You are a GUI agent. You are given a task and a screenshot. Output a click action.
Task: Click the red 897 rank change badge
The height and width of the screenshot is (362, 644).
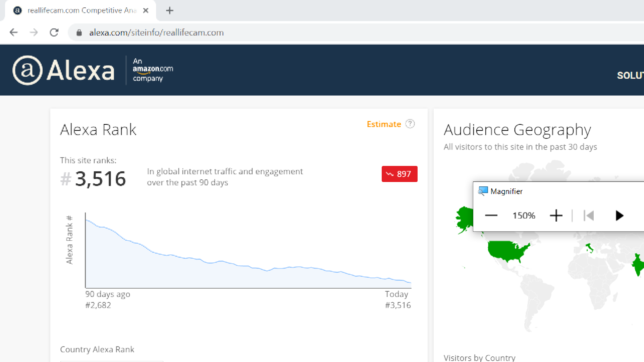[x=399, y=174]
